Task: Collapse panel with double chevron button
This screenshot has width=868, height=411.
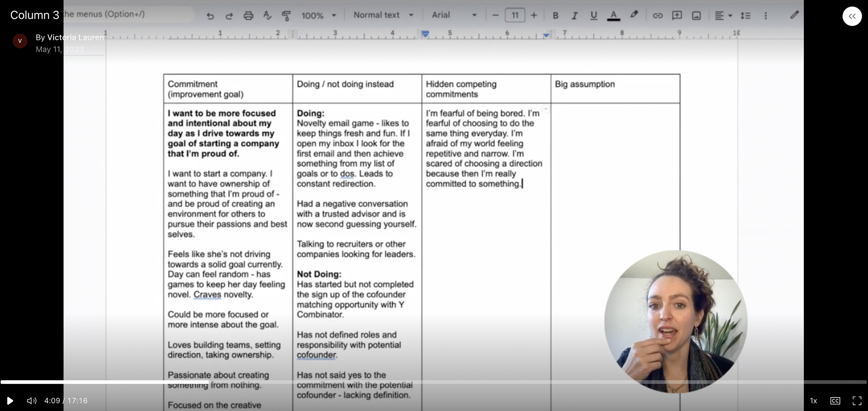Action: [x=852, y=16]
